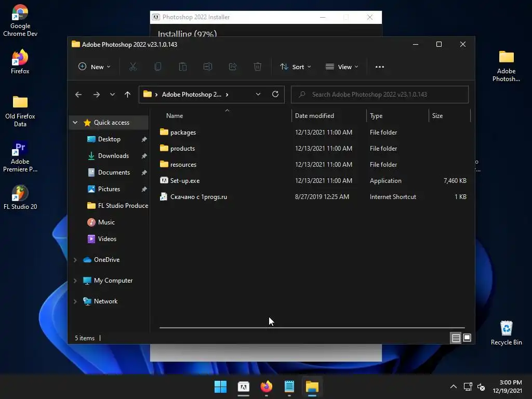Open Adobe Premiere Pro desktop shortcut

tap(20, 157)
